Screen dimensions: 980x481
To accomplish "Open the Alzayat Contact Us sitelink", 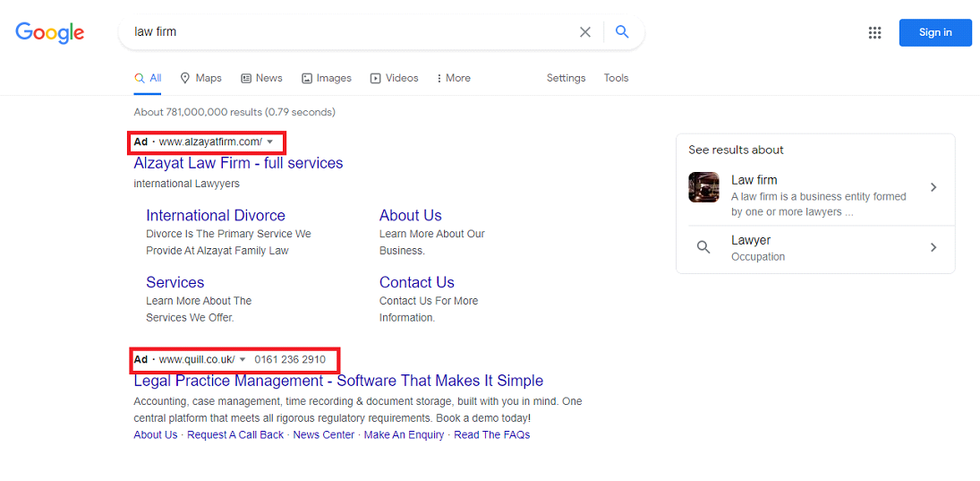I will click(417, 282).
